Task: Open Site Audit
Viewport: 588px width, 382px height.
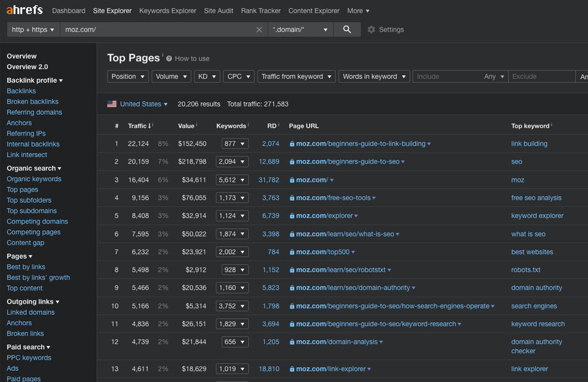Action: tap(219, 11)
